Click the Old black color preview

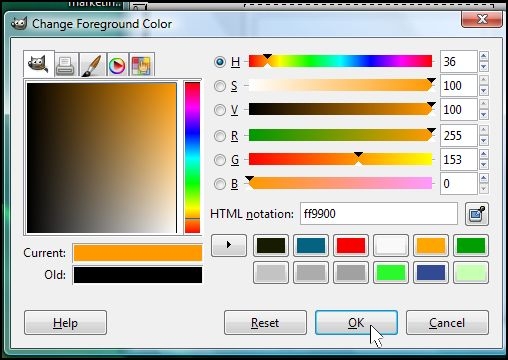pyautogui.click(x=138, y=275)
